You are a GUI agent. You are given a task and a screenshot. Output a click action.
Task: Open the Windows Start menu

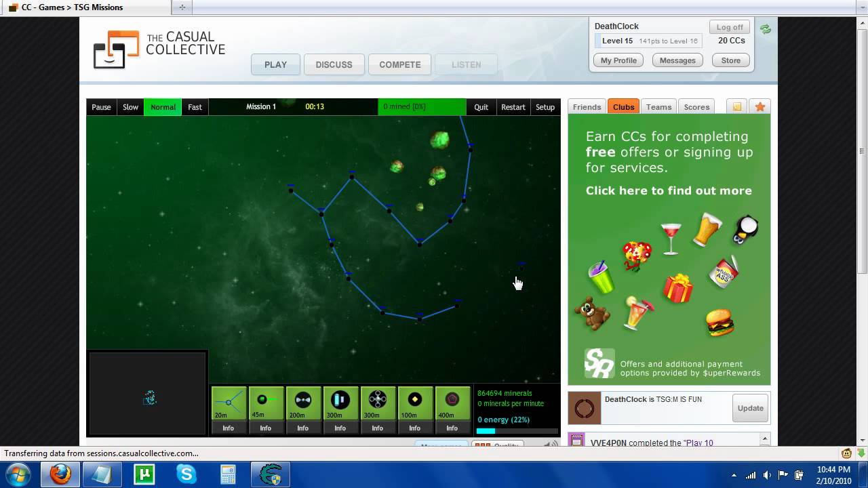coord(17,474)
